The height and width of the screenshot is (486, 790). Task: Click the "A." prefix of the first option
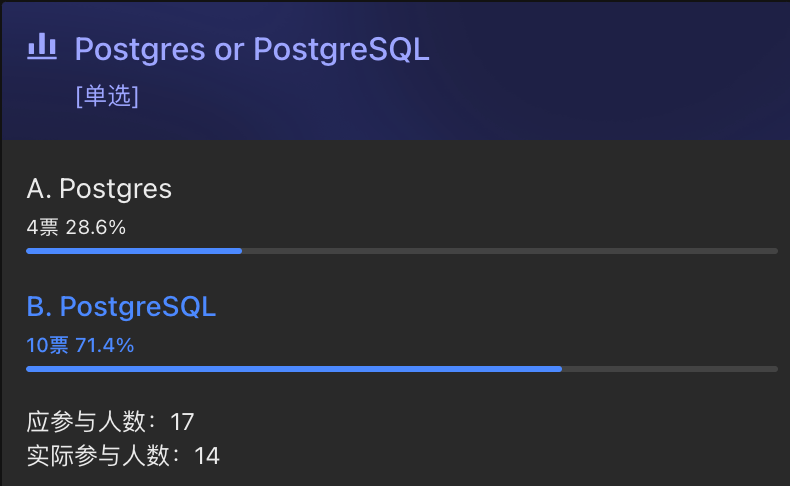[x=39, y=189]
